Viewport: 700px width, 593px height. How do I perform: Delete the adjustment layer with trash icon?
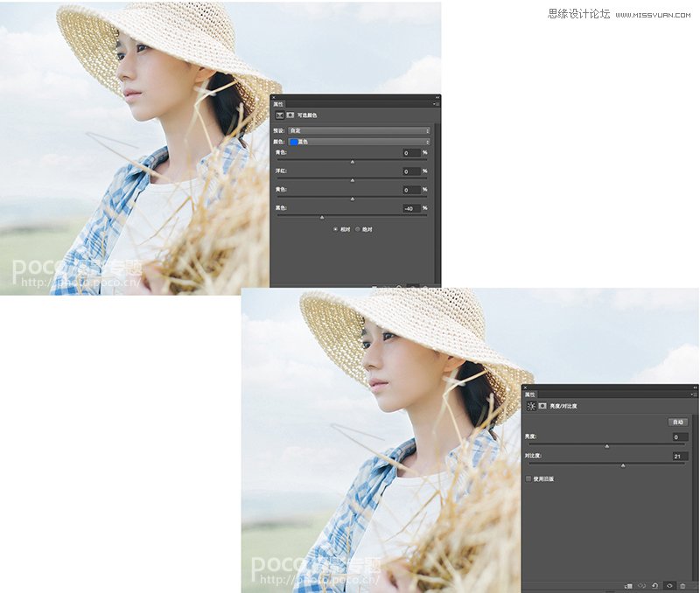coord(682,585)
